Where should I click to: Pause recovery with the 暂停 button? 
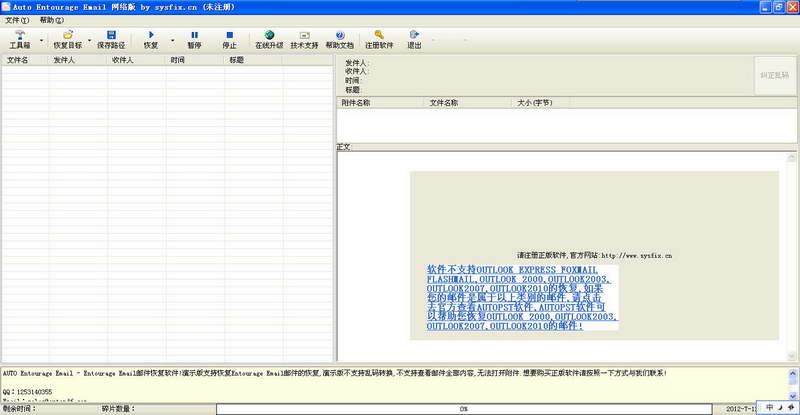point(194,39)
